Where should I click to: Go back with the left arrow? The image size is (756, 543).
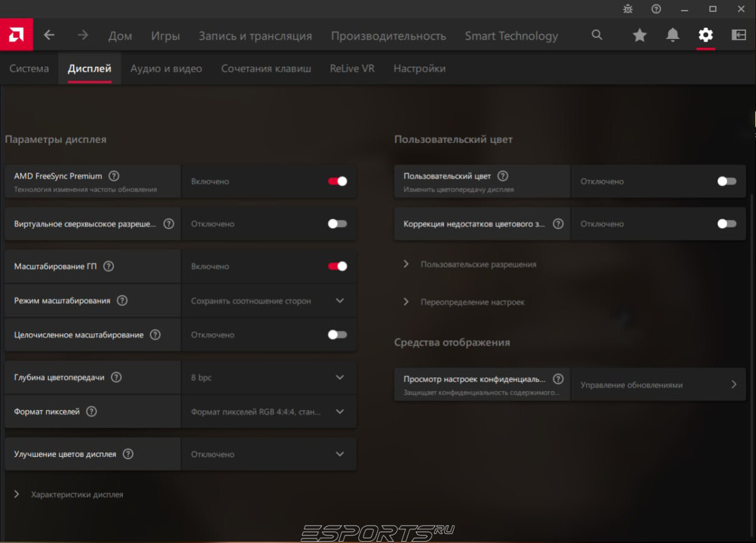49,35
